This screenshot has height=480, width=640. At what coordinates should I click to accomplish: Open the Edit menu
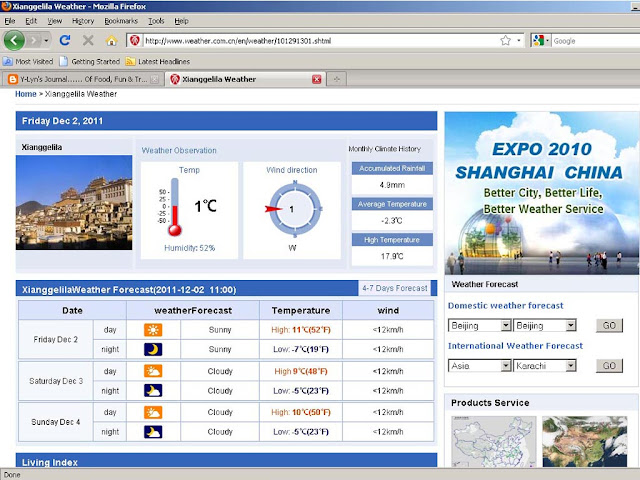tap(31, 21)
